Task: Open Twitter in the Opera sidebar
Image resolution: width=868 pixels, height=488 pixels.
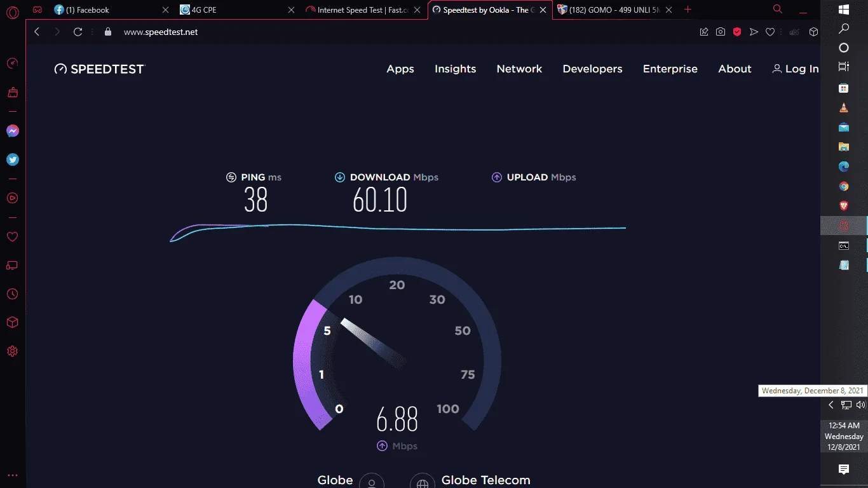Action: (x=12, y=160)
